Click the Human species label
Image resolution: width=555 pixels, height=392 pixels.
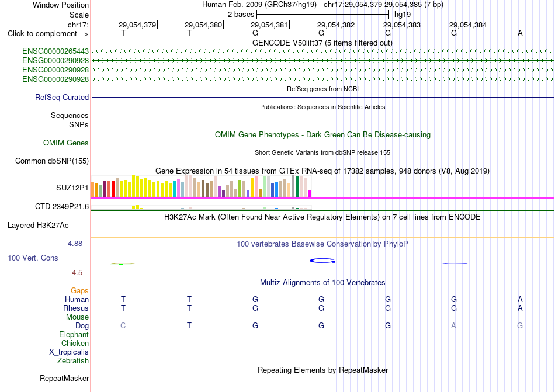[77, 300]
